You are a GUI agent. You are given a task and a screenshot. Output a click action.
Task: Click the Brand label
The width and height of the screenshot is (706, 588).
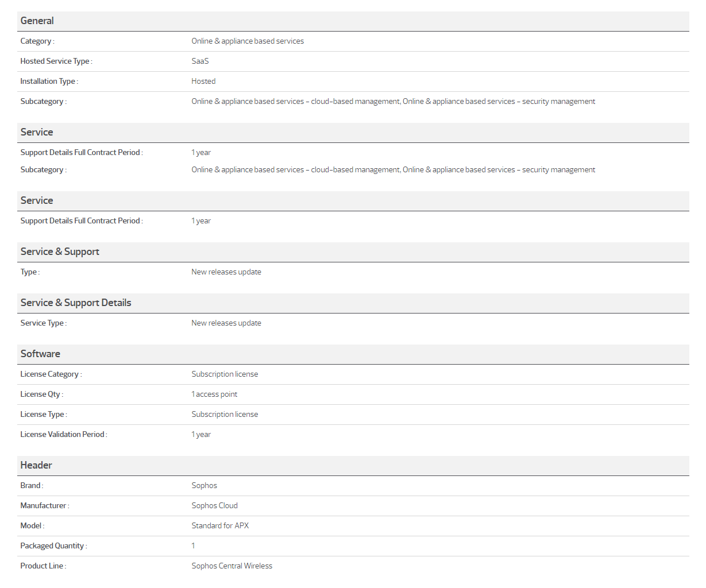[x=32, y=486]
